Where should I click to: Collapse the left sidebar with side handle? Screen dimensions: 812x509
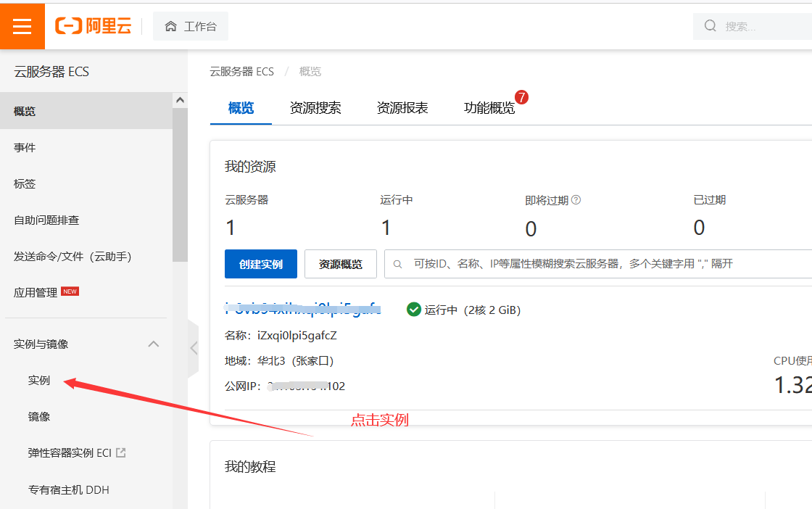[x=194, y=348]
